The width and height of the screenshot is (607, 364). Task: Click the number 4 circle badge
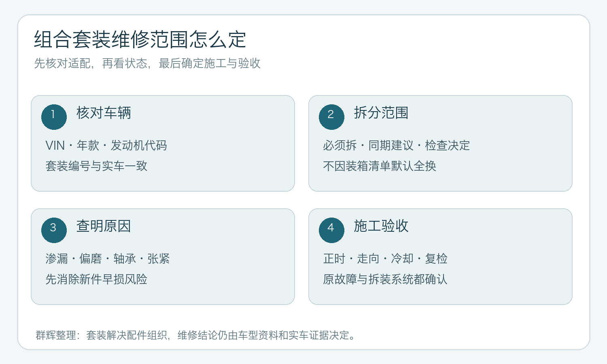coord(331,230)
